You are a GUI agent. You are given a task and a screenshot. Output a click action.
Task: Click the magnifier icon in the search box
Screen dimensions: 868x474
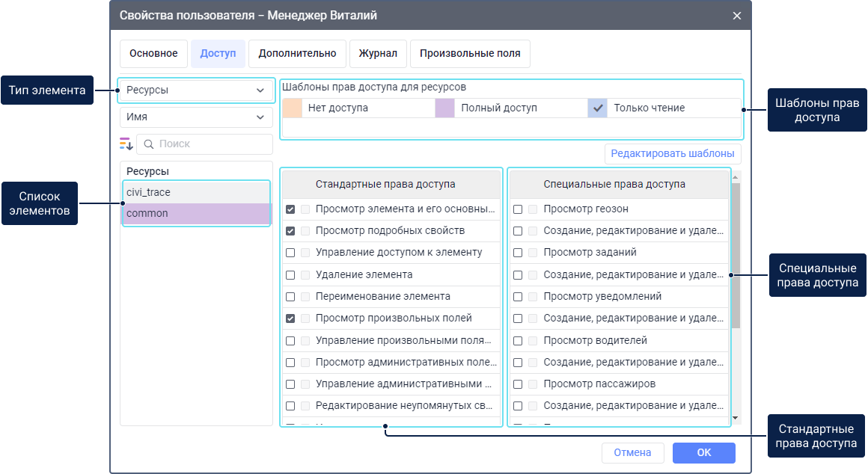[148, 144]
